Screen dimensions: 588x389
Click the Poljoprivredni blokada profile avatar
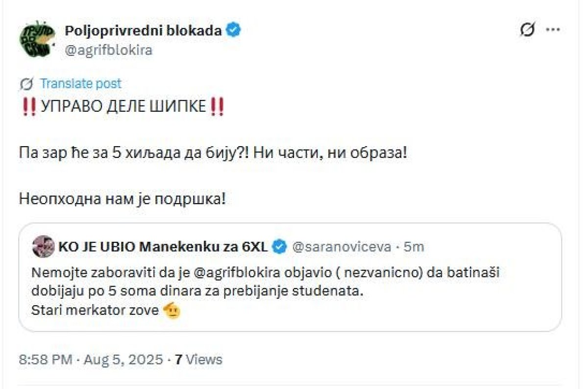[x=36, y=38]
